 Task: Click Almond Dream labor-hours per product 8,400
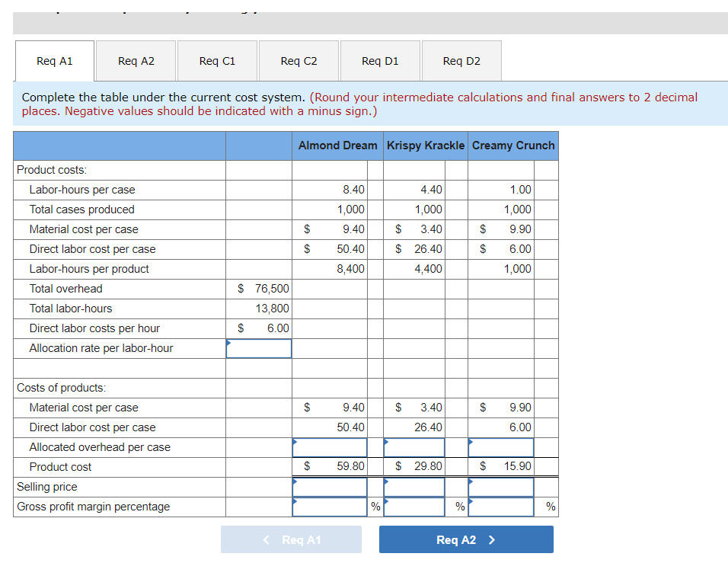coord(350,269)
